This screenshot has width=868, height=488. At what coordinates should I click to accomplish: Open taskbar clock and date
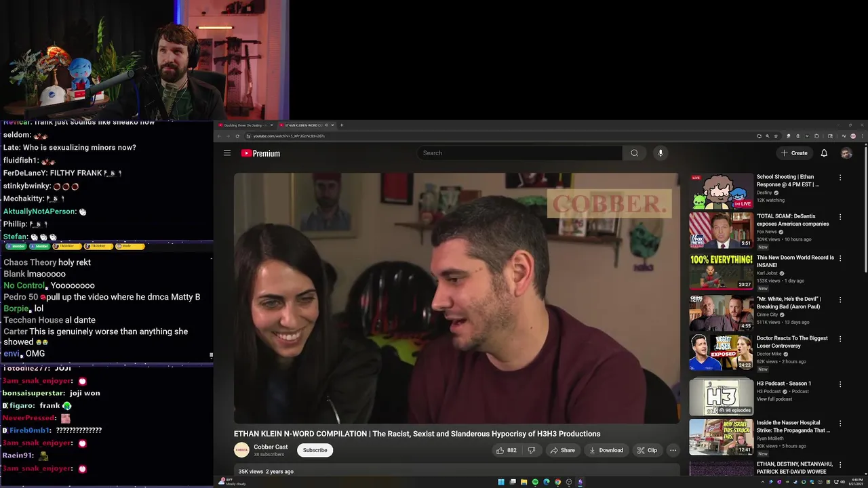coord(854,482)
